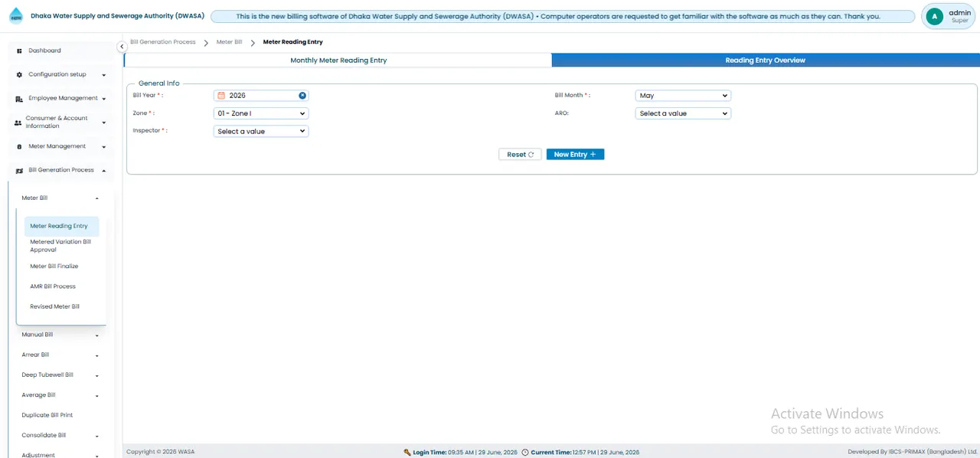Click the Current Time clock icon
Viewport: 980px width, 458px height.
pyautogui.click(x=525, y=453)
